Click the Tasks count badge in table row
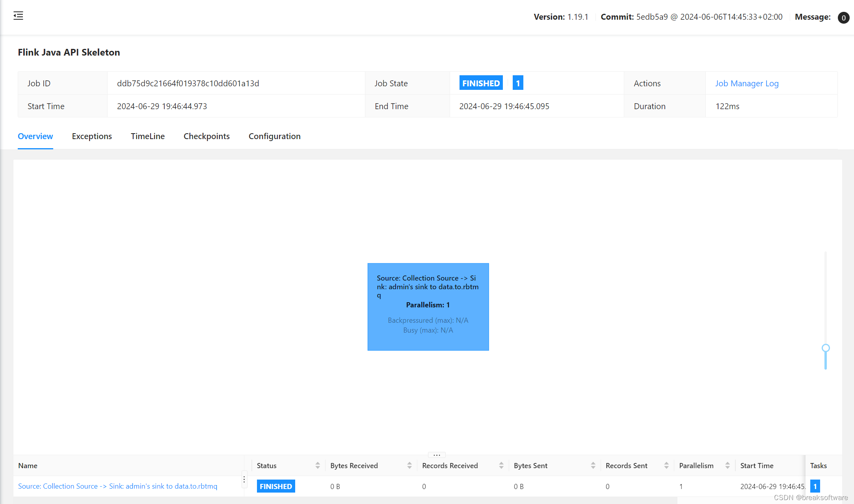This screenshot has height=504, width=854. (815, 486)
